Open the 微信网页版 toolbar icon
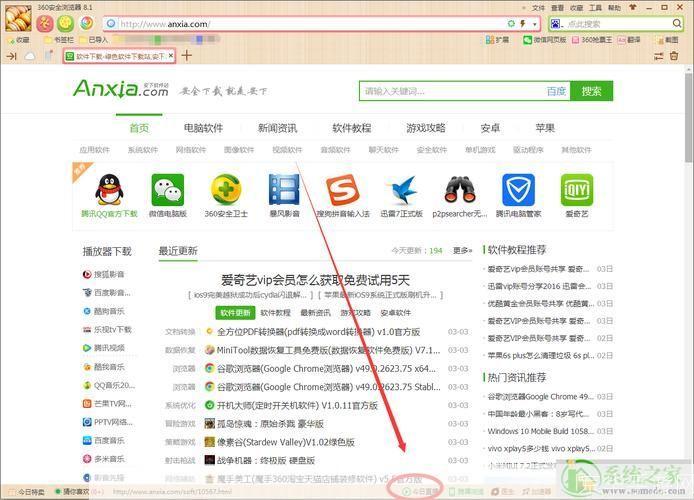Viewport: 694px width, 500px height. [545, 40]
